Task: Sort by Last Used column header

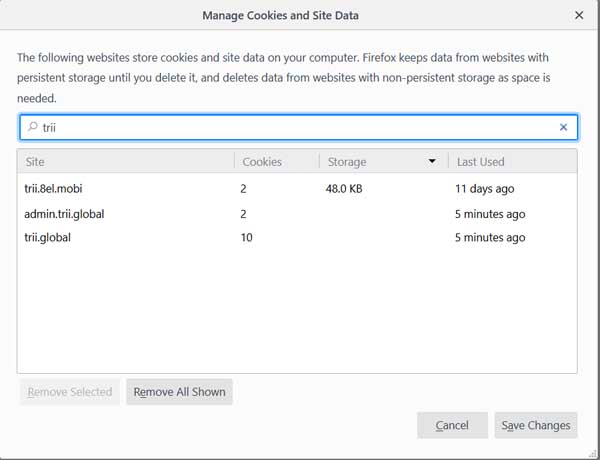Action: point(512,161)
